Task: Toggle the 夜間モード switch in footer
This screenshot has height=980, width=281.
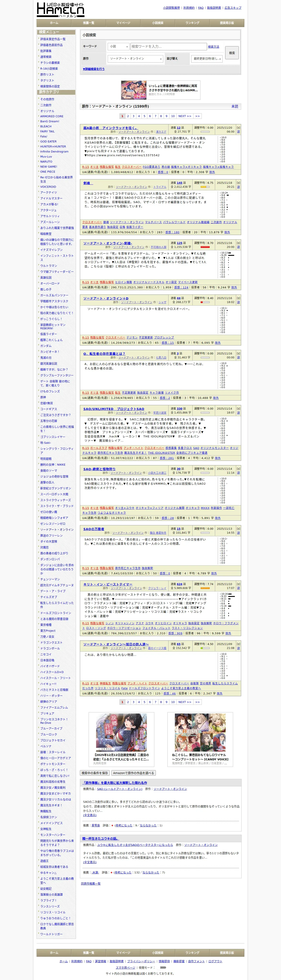Action: [163, 967]
